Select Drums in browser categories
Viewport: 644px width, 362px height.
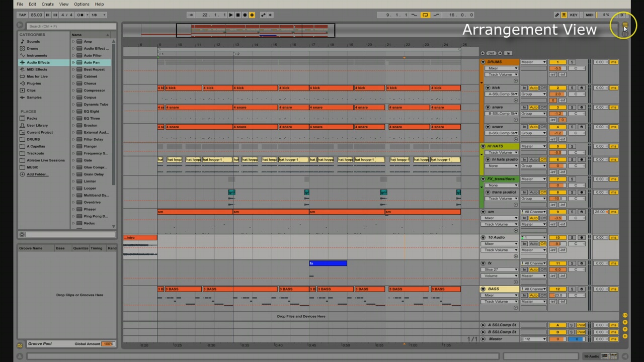(32, 48)
